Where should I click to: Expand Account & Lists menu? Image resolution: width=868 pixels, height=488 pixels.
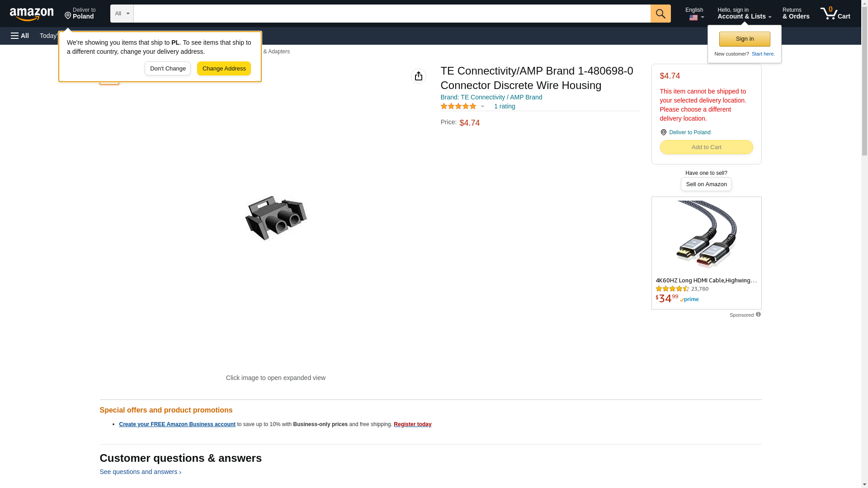[744, 14]
